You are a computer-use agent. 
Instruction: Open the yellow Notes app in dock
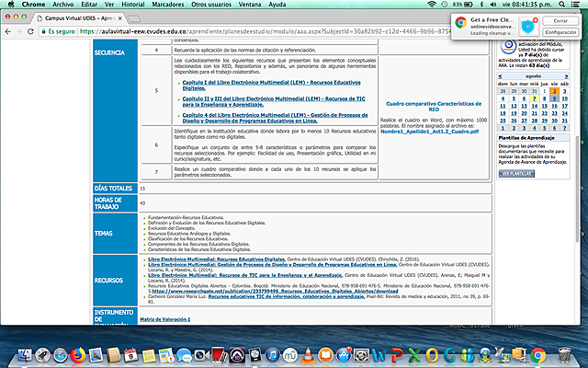[x=149, y=355]
